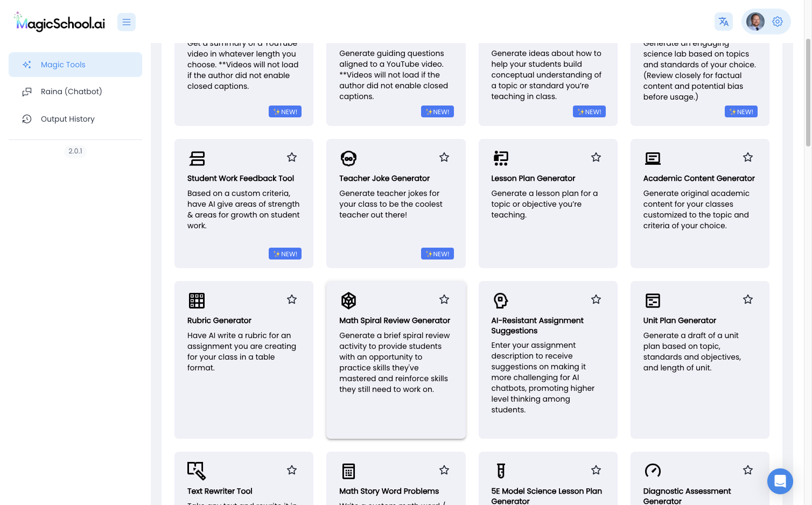
Task: Open the Unit Plan Generator icon
Action: [653, 300]
